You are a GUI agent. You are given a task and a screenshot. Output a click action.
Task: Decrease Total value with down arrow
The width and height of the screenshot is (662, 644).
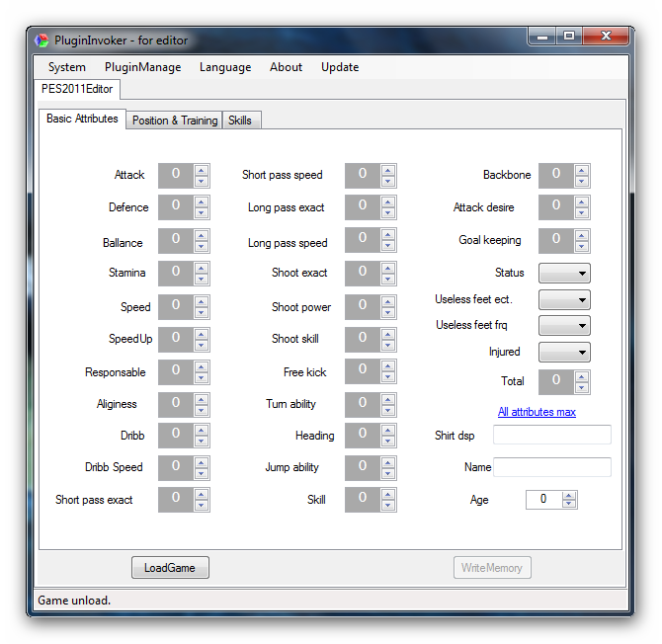(582, 387)
